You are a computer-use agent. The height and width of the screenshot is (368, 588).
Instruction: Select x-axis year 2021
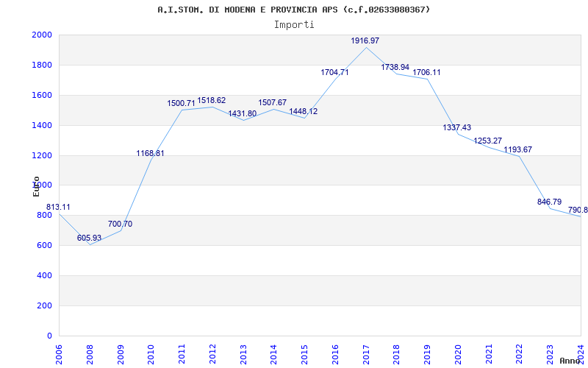pos(489,355)
